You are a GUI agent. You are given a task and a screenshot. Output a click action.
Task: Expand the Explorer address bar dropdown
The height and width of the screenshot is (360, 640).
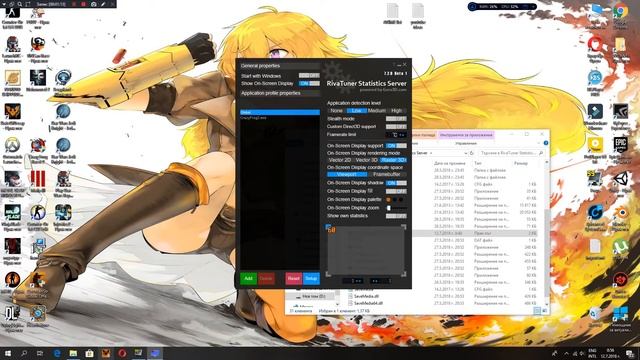pyautogui.click(x=465, y=153)
